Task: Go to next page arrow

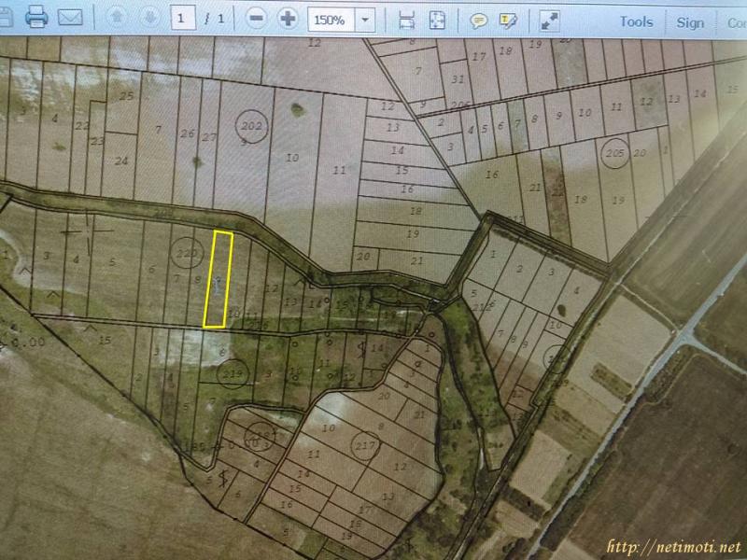Action: 148,18
